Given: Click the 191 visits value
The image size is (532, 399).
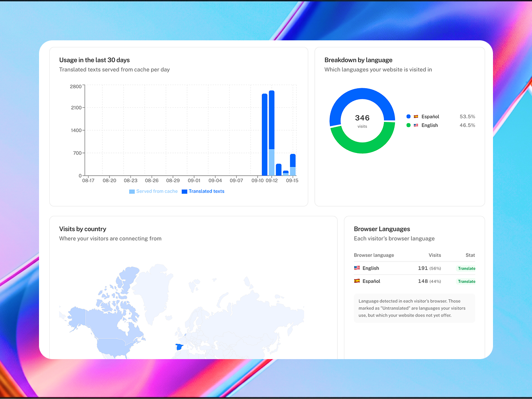Looking at the screenshot, I should pyautogui.click(x=423, y=268).
